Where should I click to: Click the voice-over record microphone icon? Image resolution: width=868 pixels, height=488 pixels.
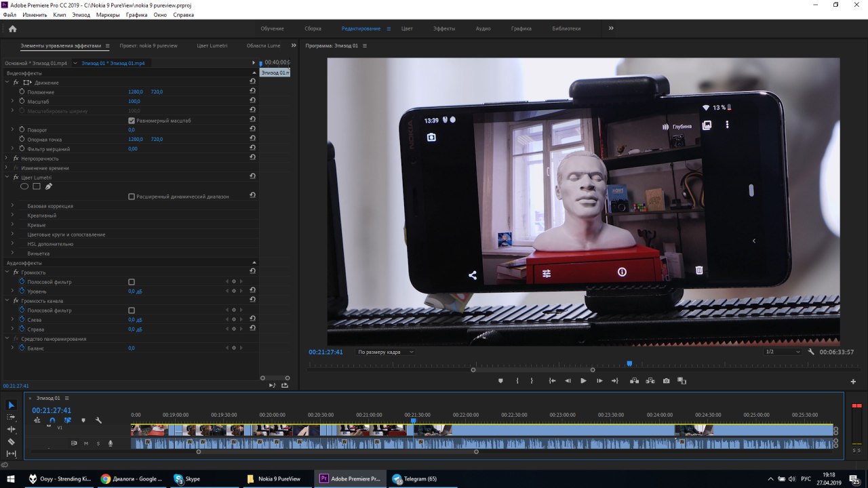[x=111, y=443]
